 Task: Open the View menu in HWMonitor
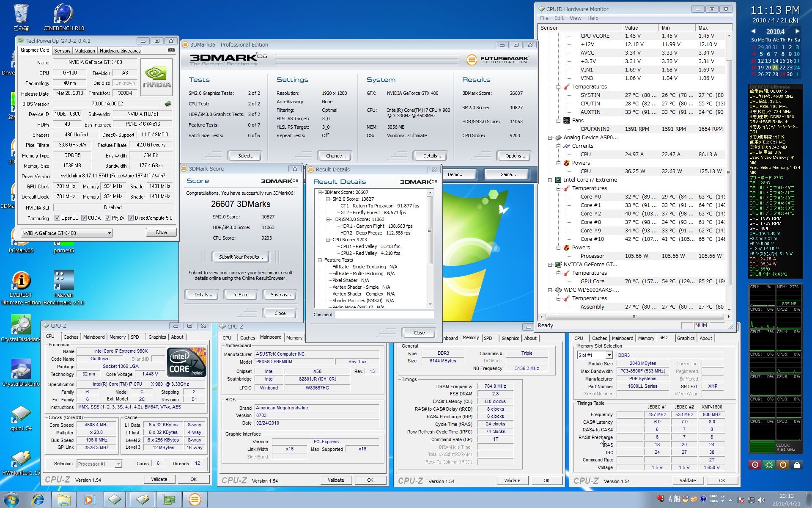[575, 18]
